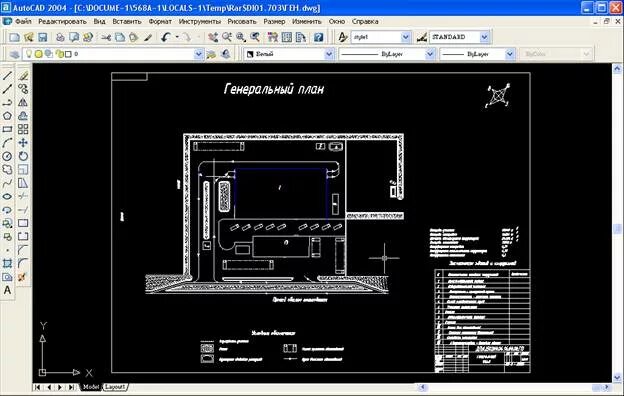This screenshot has height=396, width=624.
Task: Click the vertical scrollbar down arrow
Action: (617, 377)
